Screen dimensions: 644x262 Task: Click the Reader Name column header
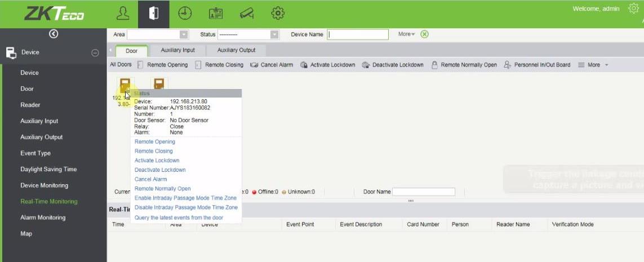tap(513, 225)
